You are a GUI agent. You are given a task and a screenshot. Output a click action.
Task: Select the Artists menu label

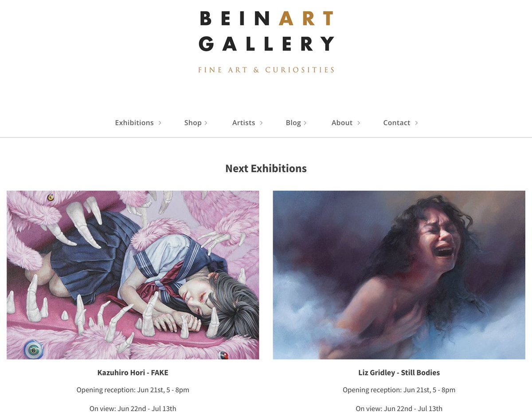[243, 123]
